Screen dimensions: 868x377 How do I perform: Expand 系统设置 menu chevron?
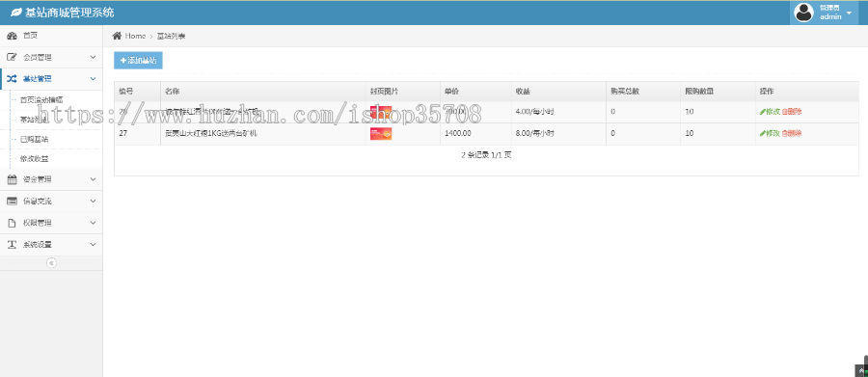(x=93, y=244)
